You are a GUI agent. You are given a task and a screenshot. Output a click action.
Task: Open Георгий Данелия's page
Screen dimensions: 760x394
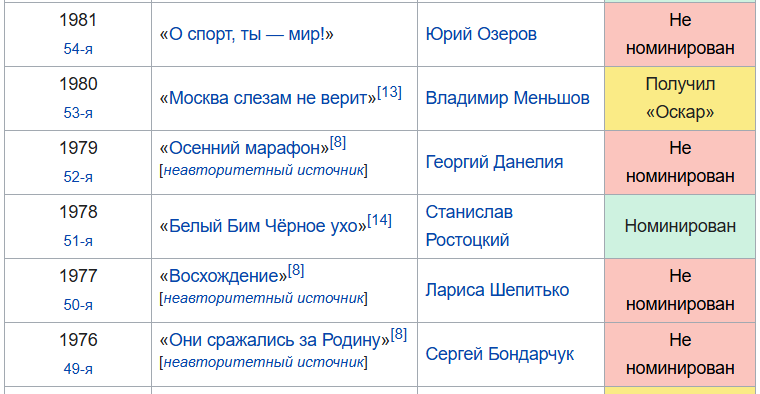494,162
